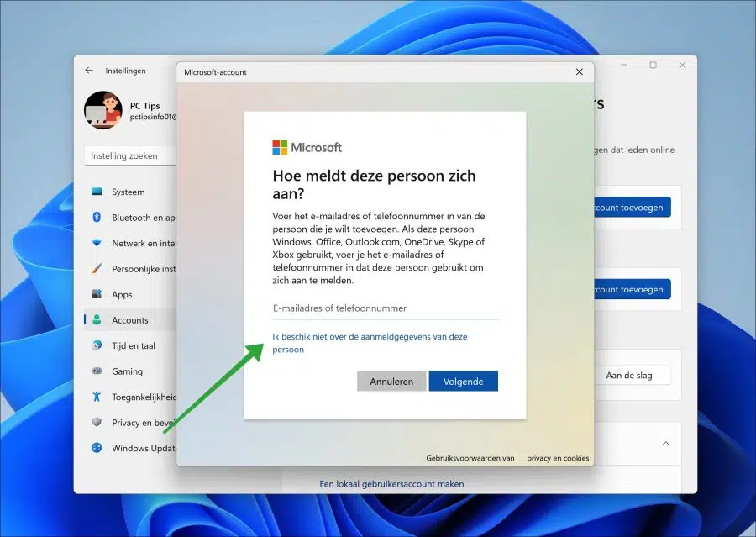Open the Gebruiksvoorwaarden van link
Screen dimensions: 756x537
tap(470, 458)
